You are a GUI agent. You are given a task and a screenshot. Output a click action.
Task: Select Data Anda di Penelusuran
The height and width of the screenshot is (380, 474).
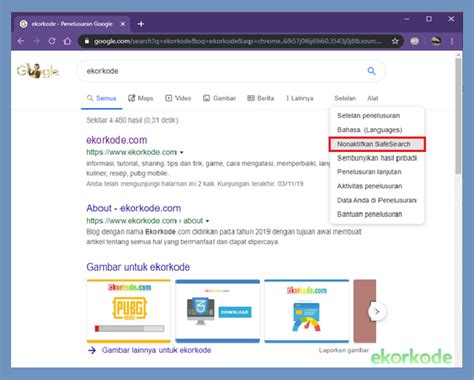click(x=377, y=200)
